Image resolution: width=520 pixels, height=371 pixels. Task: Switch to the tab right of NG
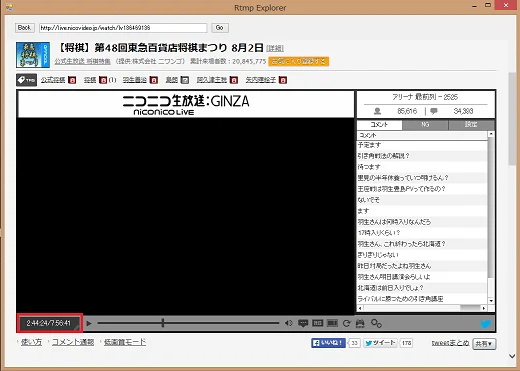(x=471, y=125)
